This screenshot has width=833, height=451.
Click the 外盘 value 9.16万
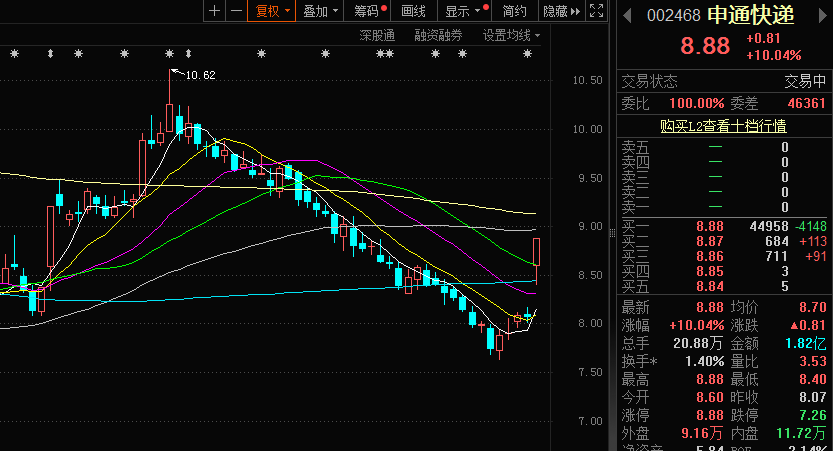tap(702, 433)
